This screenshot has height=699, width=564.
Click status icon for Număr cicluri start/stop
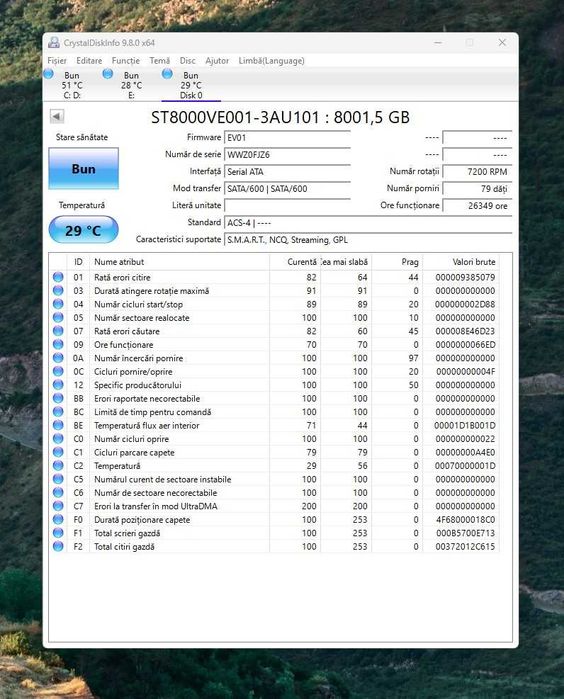point(58,304)
